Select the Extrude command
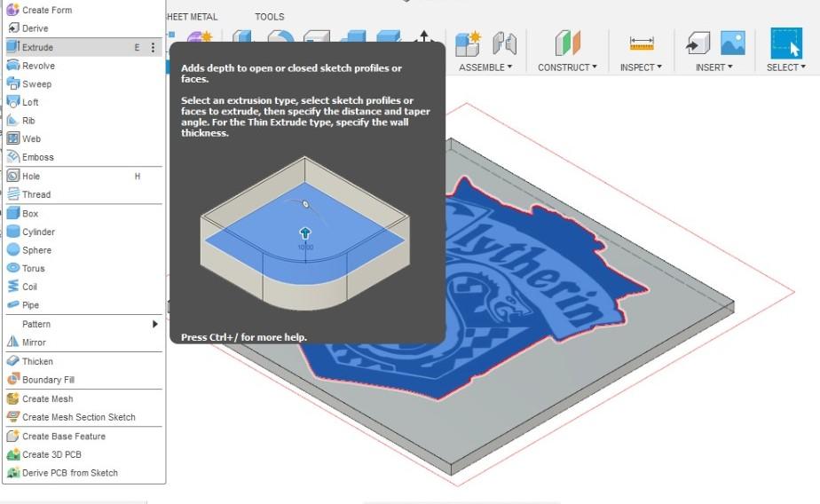The height and width of the screenshot is (504, 820). pyautogui.click(x=83, y=47)
